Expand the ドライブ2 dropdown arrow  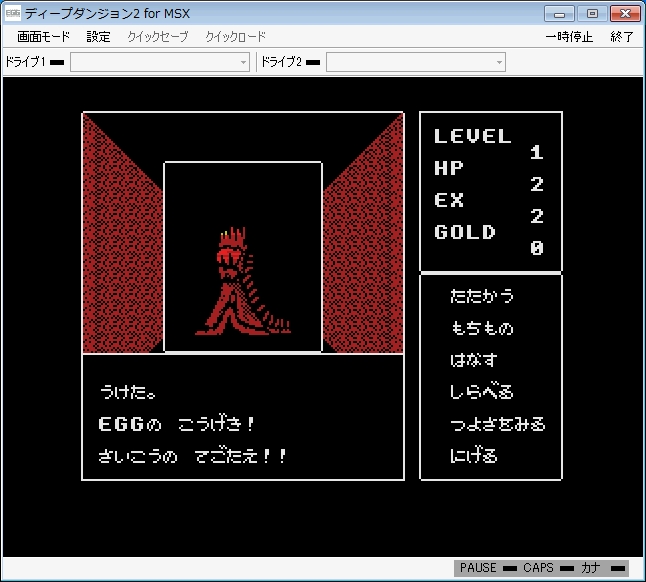(499, 63)
